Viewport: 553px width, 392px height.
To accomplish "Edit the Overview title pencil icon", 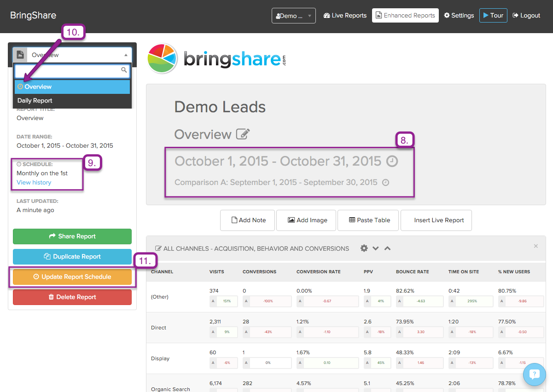I will coord(243,134).
